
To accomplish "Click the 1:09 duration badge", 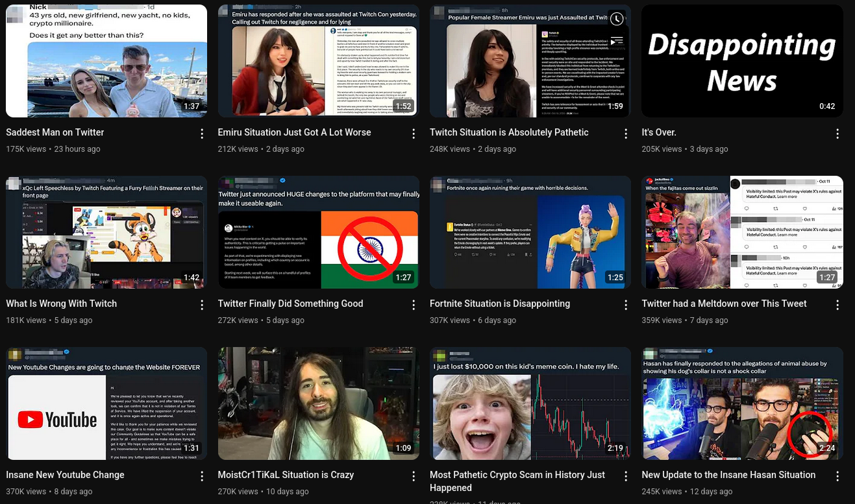I will [x=403, y=448].
